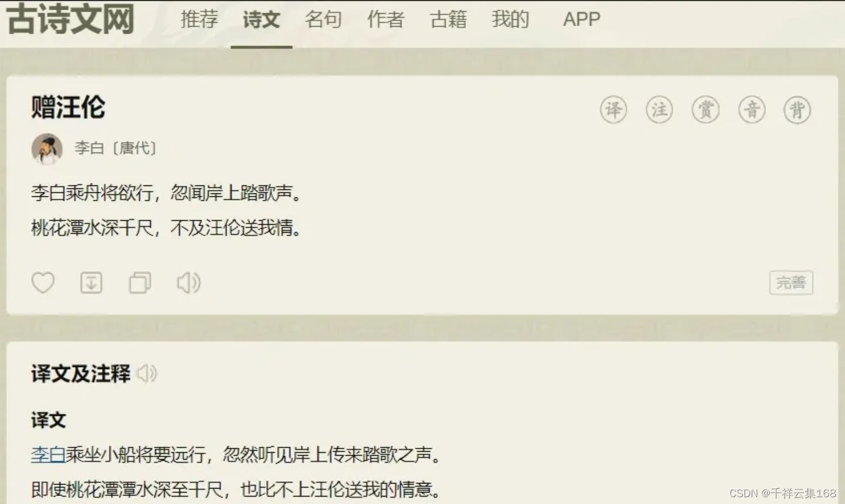Like the poem with the heart icon

pyautogui.click(x=43, y=283)
